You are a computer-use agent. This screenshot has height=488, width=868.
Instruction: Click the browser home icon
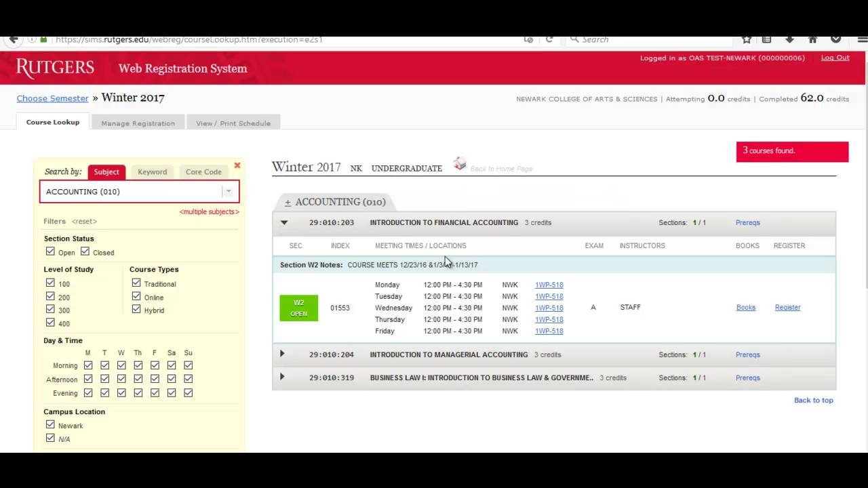pyautogui.click(x=812, y=39)
